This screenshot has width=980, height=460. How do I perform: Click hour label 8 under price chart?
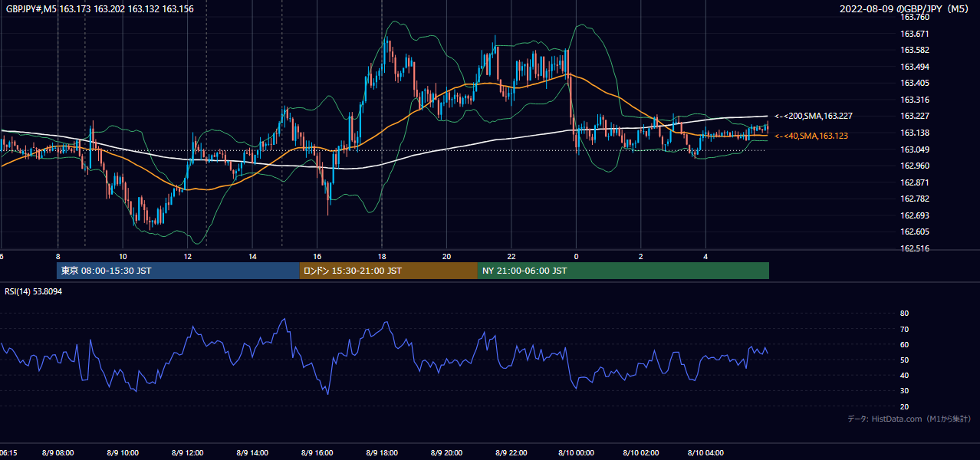pyautogui.click(x=58, y=256)
